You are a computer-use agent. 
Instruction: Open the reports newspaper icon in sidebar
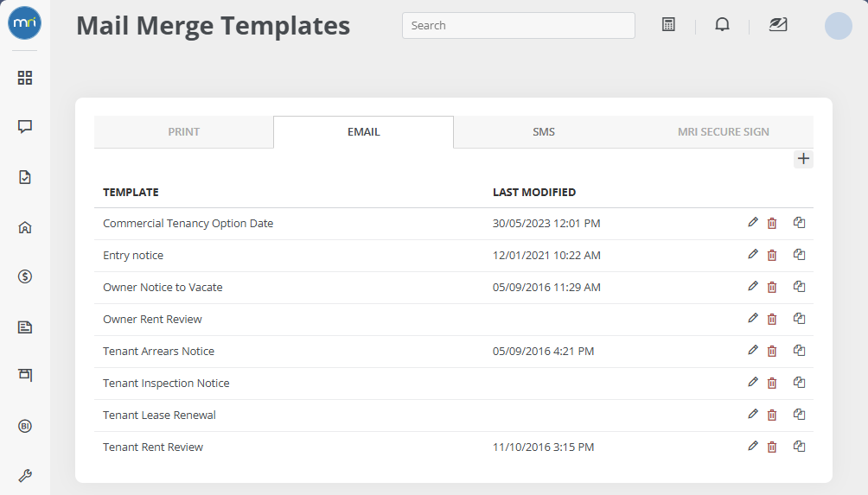click(25, 327)
